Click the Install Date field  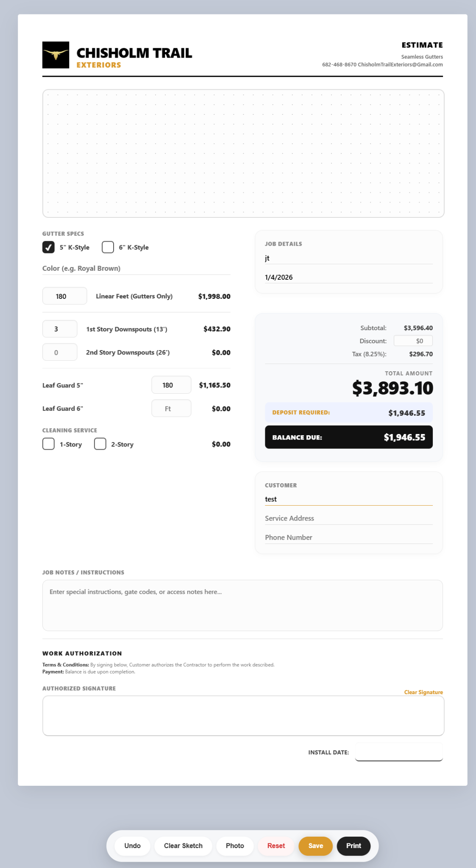pos(398,751)
